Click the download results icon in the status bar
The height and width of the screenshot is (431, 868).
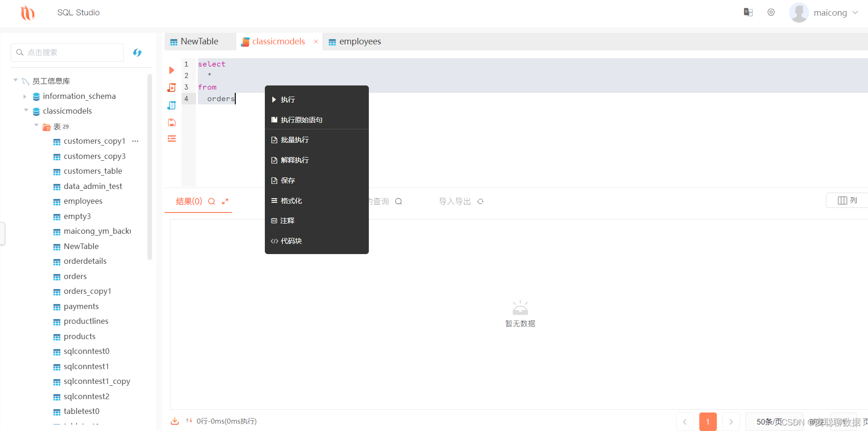[x=175, y=421]
